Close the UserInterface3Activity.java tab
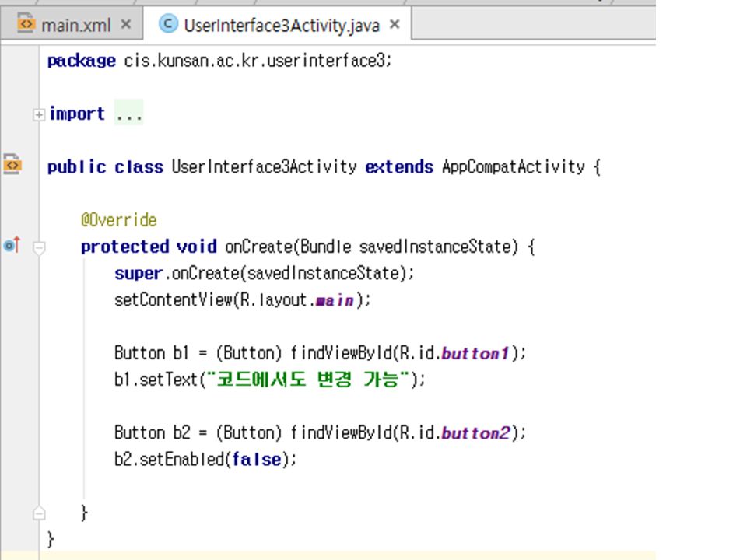This screenshot has width=747, height=560. pyautogui.click(x=395, y=25)
